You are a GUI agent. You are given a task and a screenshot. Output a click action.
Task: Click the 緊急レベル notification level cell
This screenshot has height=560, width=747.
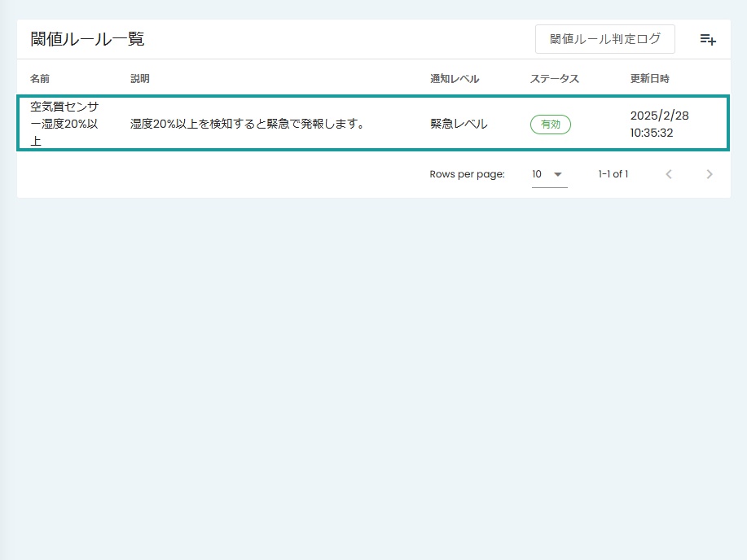tap(455, 124)
